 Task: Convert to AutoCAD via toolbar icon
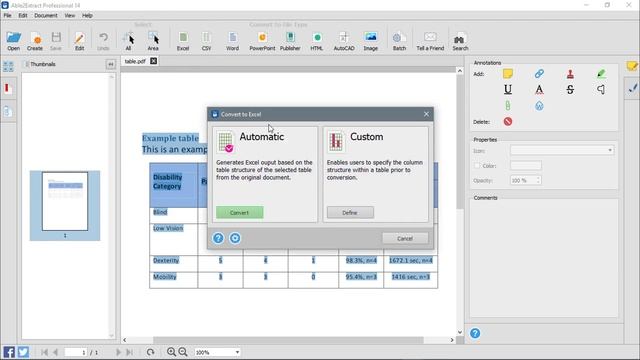[344, 41]
